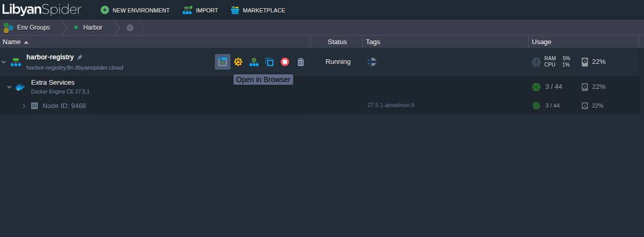Viewport: 644px width, 237px height.
Task: Click the New Environment button
Action: point(135,10)
